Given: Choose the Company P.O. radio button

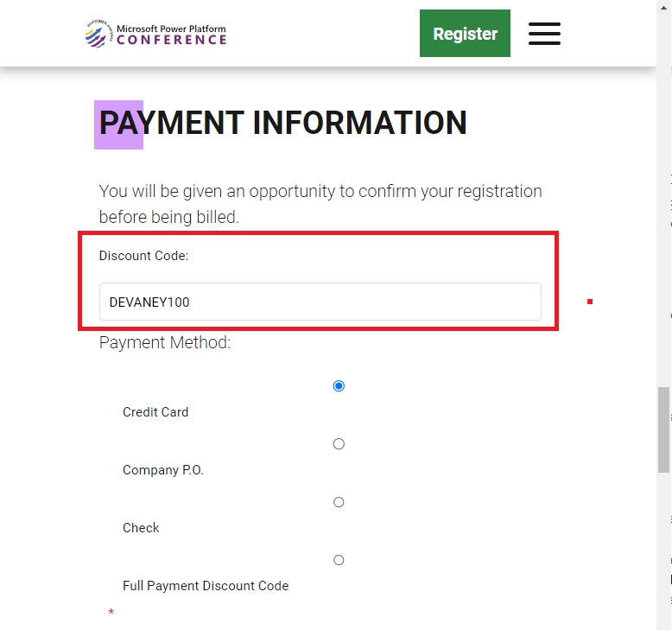Looking at the screenshot, I should pos(339,444).
